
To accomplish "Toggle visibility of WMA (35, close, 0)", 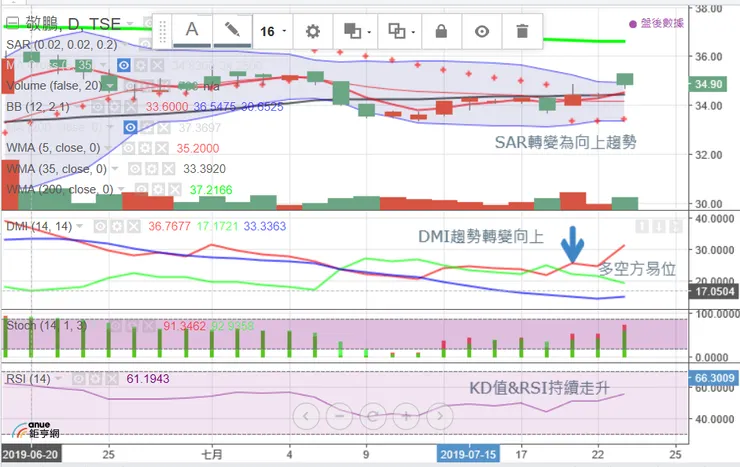I will [x=135, y=169].
